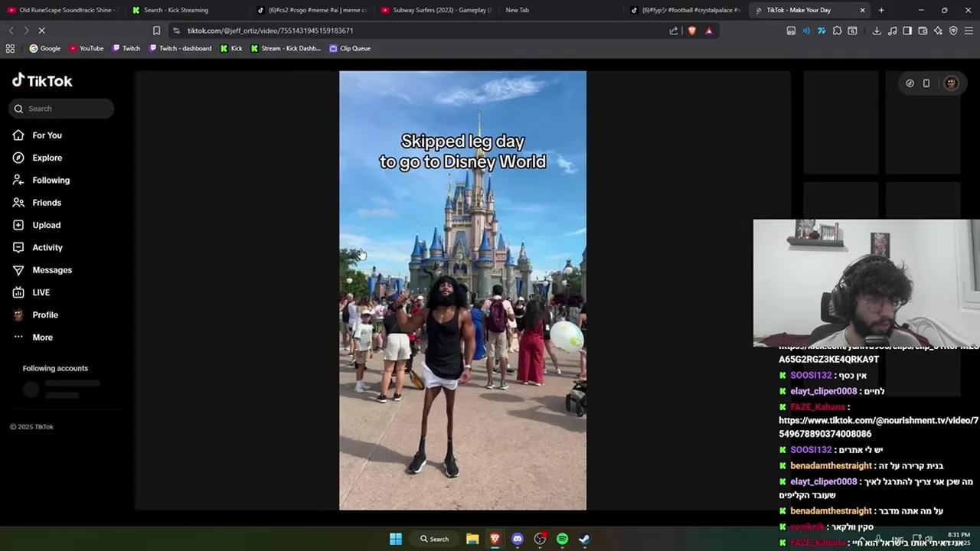Open browser downloads icon

click(877, 31)
